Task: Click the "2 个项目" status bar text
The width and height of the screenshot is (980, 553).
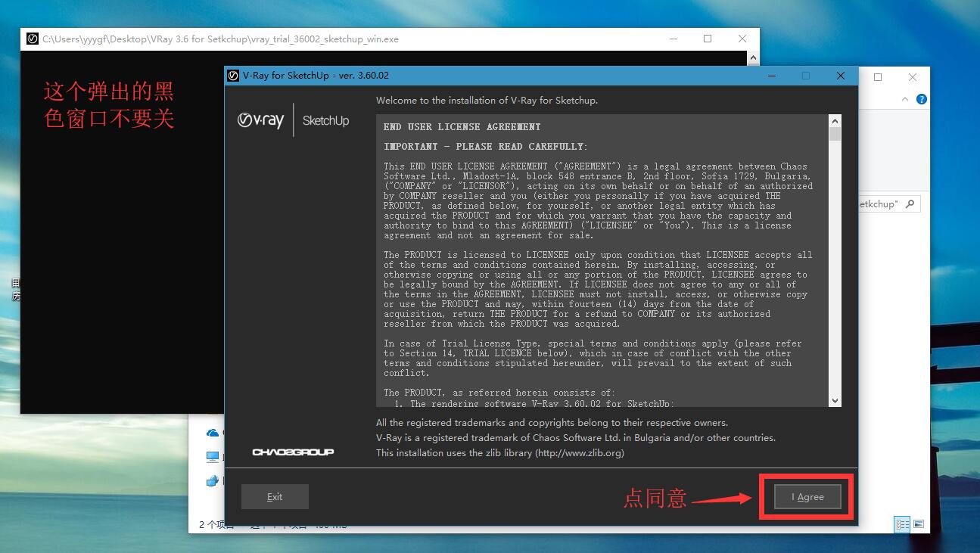Action: [x=216, y=524]
